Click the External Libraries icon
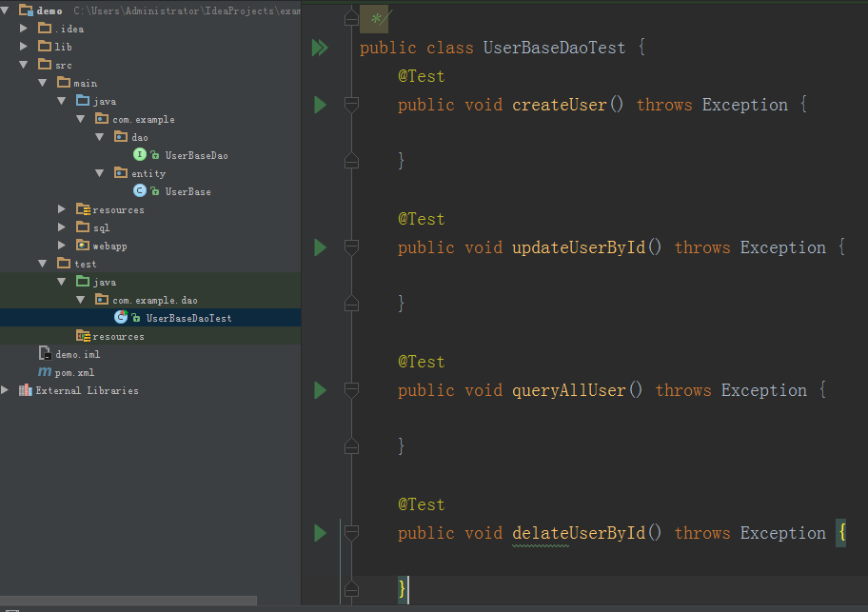The image size is (868, 612). 26,390
